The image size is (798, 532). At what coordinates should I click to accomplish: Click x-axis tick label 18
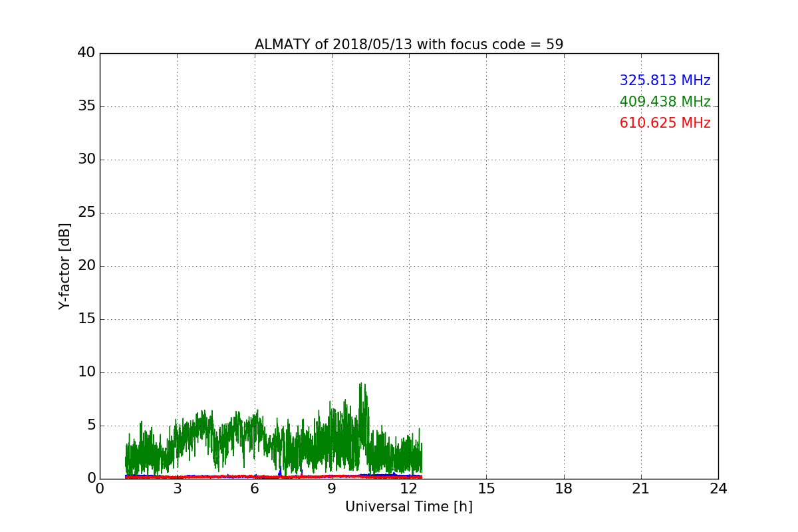coord(564,489)
